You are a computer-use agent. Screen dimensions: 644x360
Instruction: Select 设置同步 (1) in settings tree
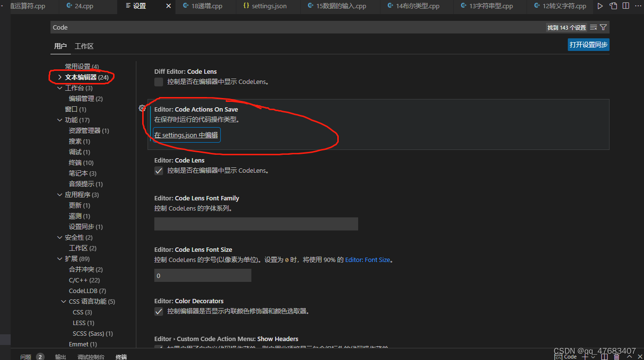(x=86, y=227)
